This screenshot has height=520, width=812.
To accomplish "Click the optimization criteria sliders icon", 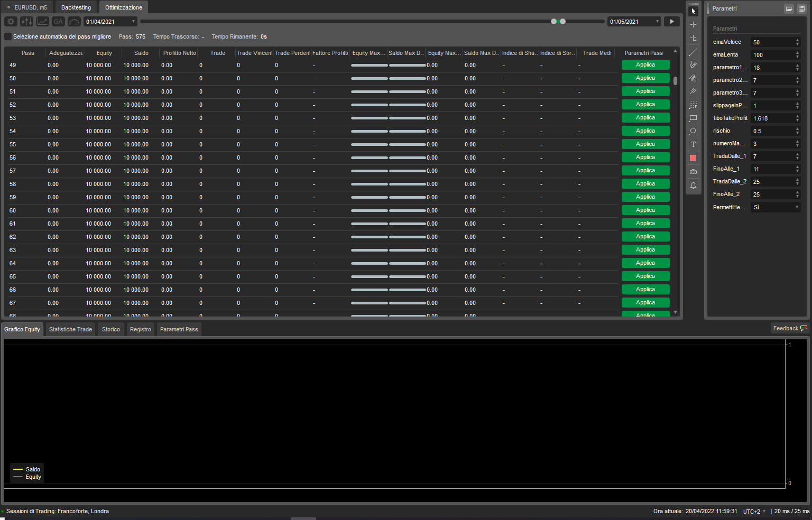I will (26, 22).
